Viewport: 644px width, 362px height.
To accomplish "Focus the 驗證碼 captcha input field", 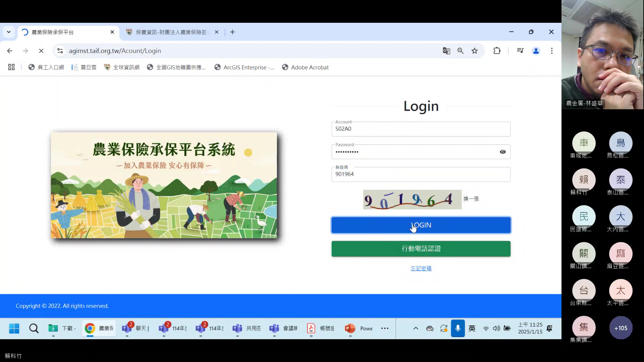I will (421, 174).
